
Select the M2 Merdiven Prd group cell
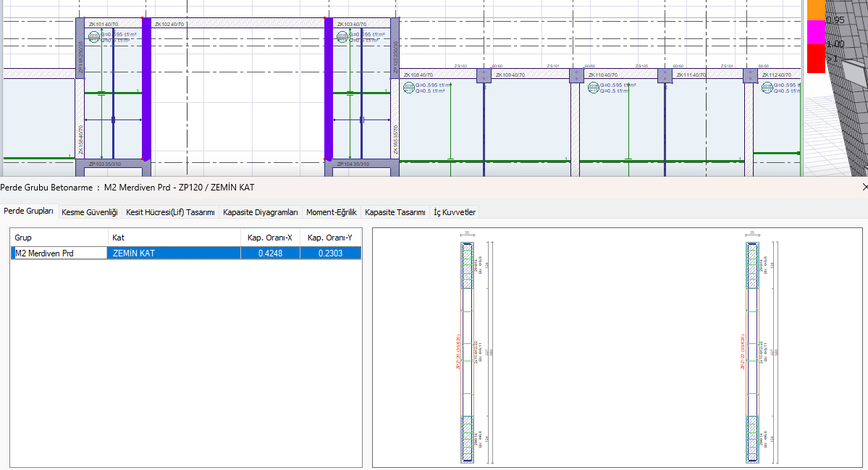coord(59,253)
